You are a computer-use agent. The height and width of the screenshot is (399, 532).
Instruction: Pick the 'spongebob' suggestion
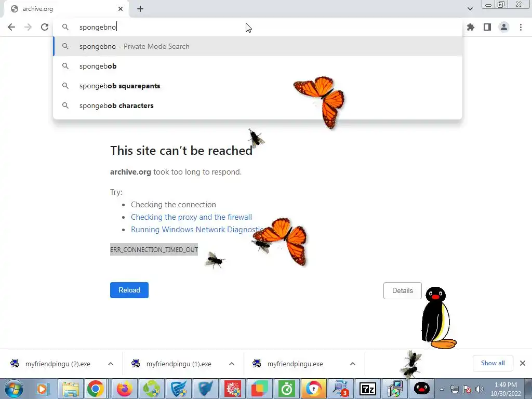click(x=258, y=66)
